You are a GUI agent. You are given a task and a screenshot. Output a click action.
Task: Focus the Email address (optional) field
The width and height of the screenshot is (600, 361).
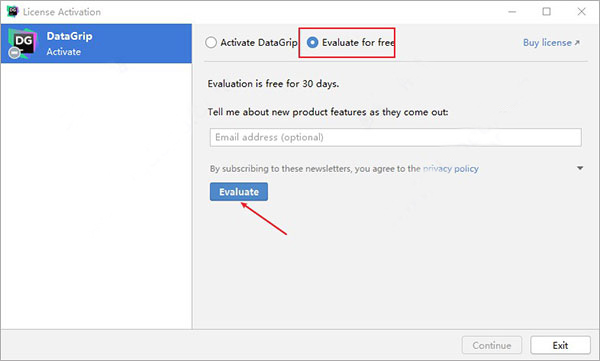coord(396,137)
